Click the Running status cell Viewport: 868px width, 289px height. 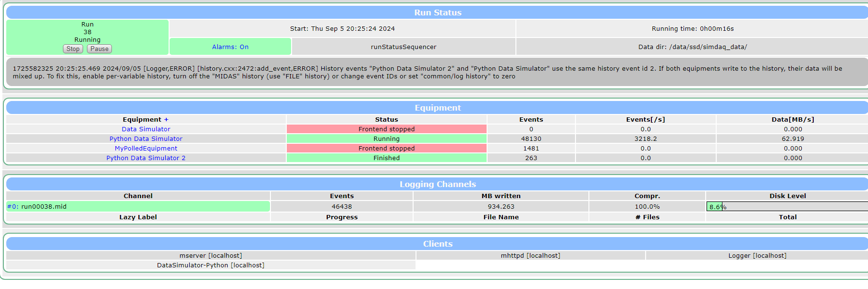click(x=387, y=138)
